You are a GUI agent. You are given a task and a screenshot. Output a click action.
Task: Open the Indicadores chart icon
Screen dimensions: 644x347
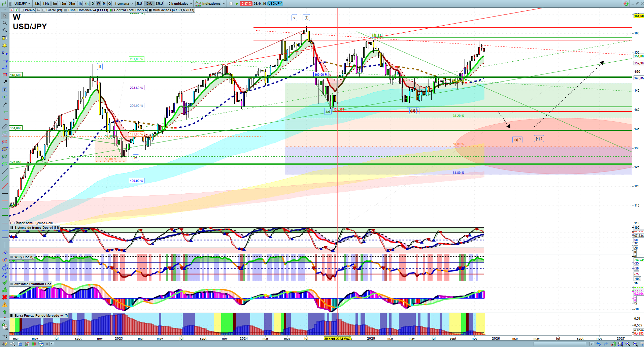pos(198,4)
